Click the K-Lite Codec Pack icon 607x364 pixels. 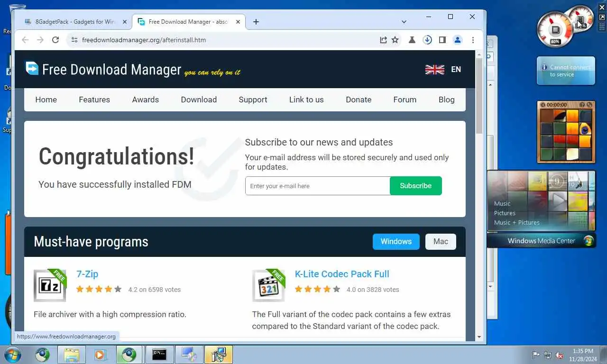pos(268,285)
